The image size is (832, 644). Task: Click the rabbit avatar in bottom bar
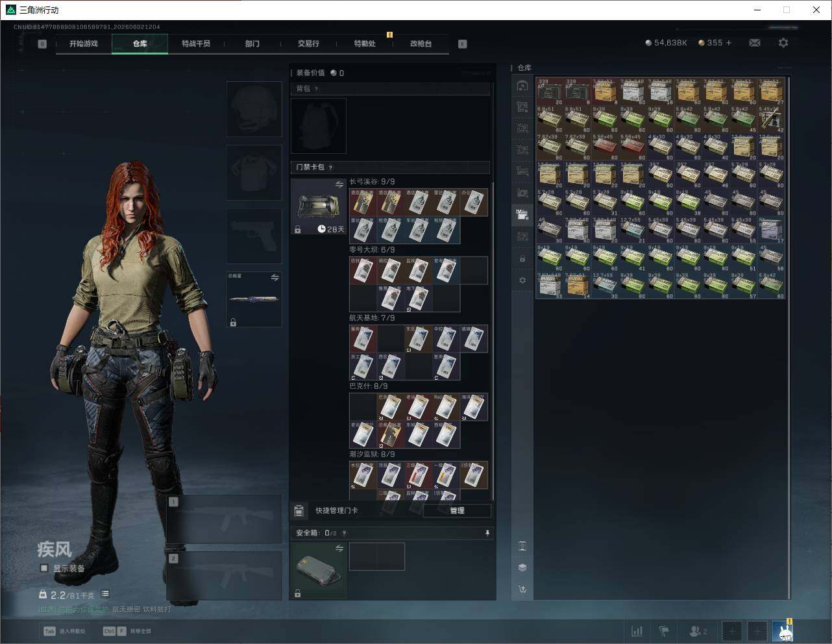782,631
